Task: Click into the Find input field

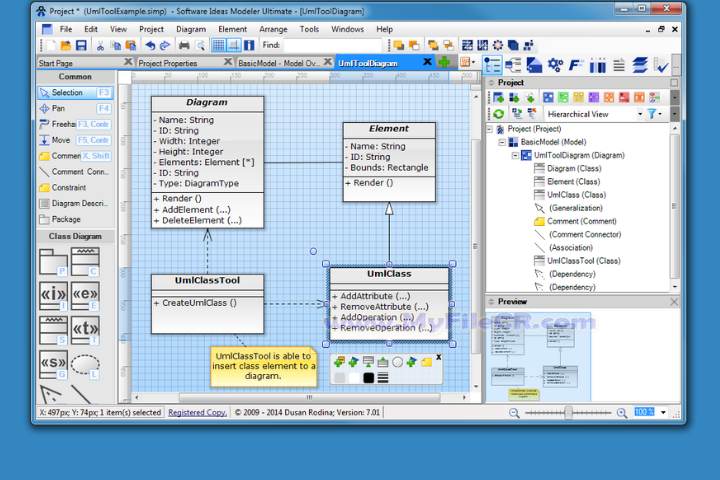Action: tap(333, 45)
